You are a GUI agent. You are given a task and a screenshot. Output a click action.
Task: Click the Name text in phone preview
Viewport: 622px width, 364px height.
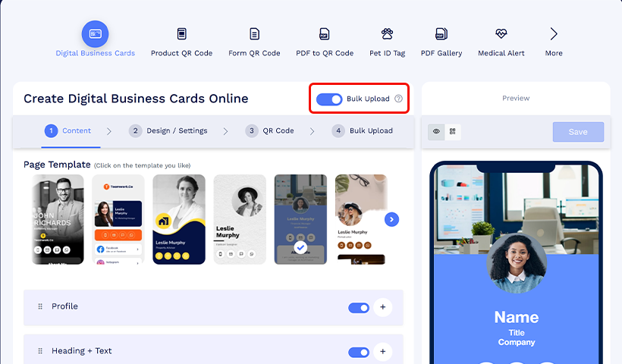(517, 317)
